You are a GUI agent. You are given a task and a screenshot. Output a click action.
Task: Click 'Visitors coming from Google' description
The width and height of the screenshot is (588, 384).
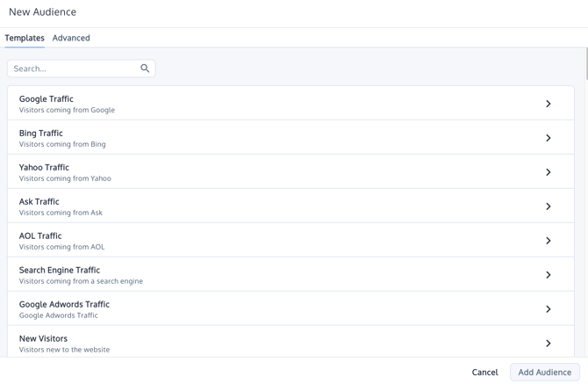67,110
